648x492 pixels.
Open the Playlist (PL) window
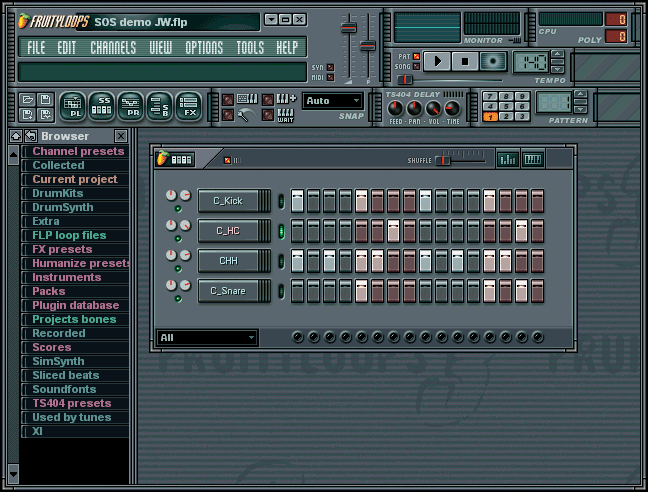click(x=72, y=105)
